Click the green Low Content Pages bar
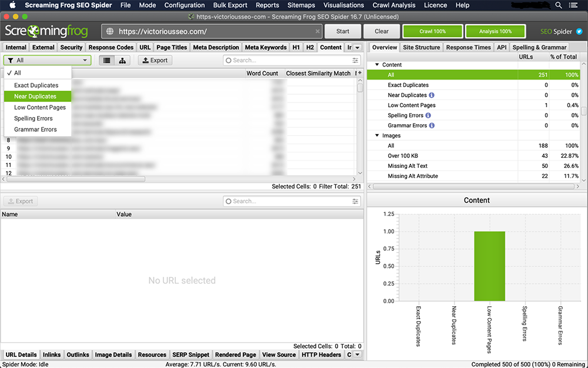Viewport: 588px width, 368px height. 489,266
